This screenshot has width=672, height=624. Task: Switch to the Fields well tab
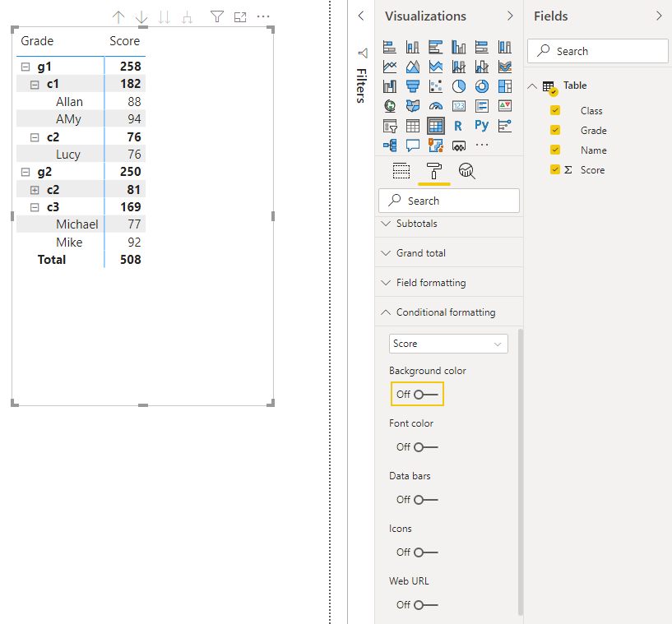(401, 171)
